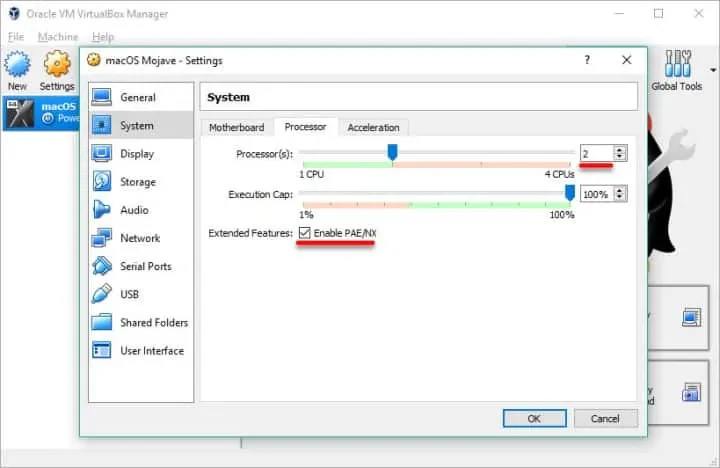Toggle the Enable PAE/NX checkbox
This screenshot has width=720, height=468.
tap(304, 233)
